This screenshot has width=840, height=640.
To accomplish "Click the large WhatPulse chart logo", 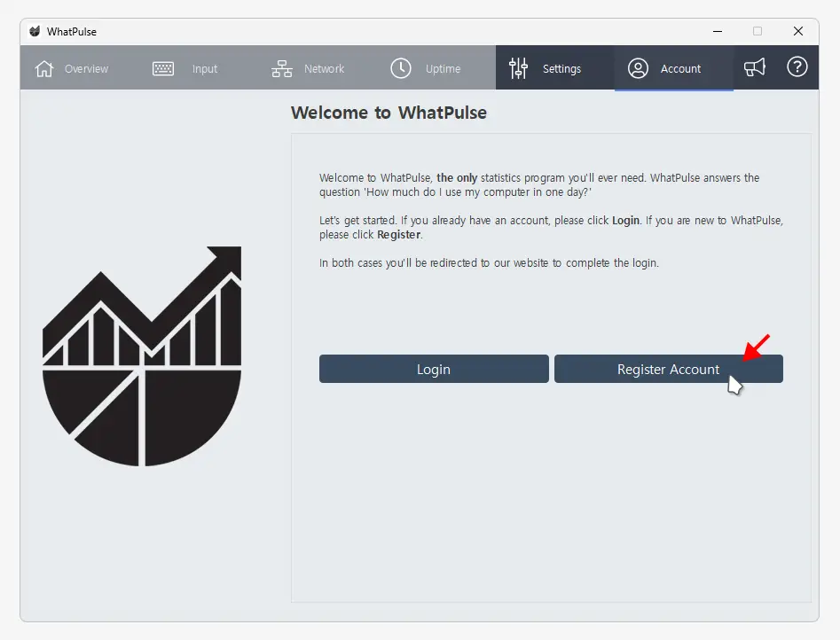I will click(x=142, y=356).
